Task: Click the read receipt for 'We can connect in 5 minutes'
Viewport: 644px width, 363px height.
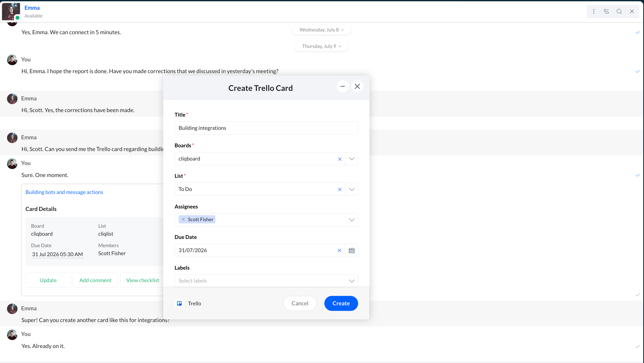Action: pyautogui.click(x=638, y=32)
